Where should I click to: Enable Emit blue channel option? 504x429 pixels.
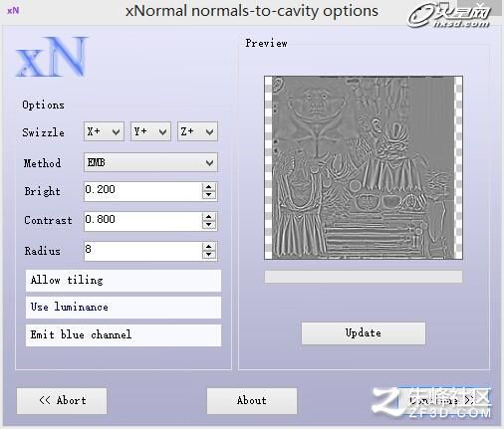tap(124, 335)
